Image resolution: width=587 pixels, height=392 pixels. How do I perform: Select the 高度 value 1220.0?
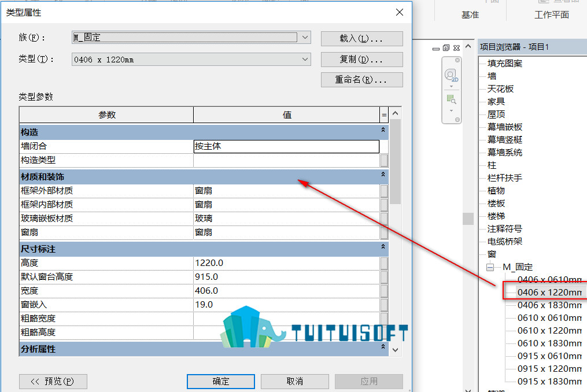[x=286, y=263]
